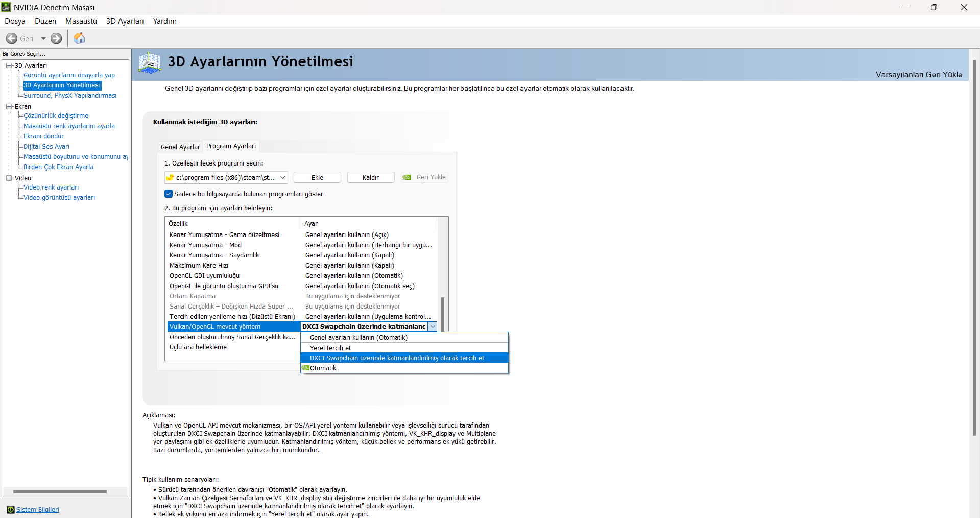
Task: Click the Sistem Bilgileri icon
Action: [10, 510]
